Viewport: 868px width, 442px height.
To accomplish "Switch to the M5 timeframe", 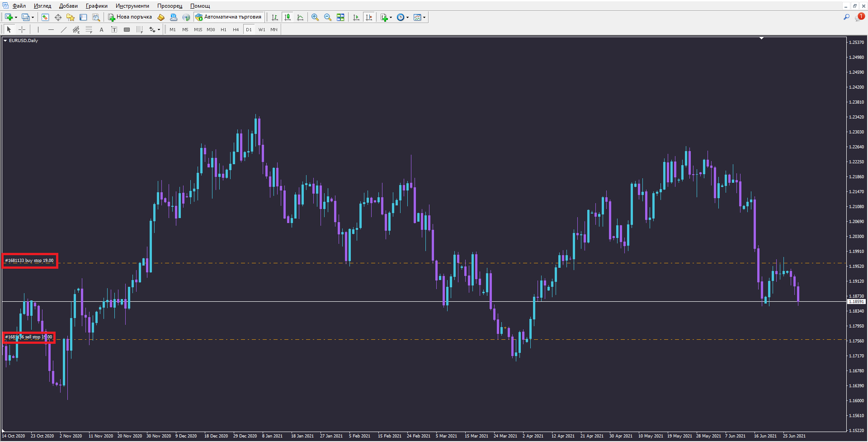I will [x=185, y=29].
